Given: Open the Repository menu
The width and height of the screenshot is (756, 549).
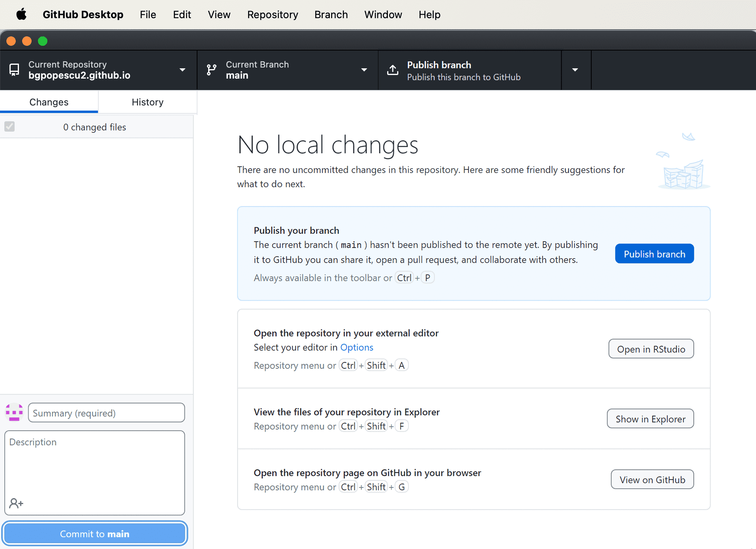Looking at the screenshot, I should point(273,15).
